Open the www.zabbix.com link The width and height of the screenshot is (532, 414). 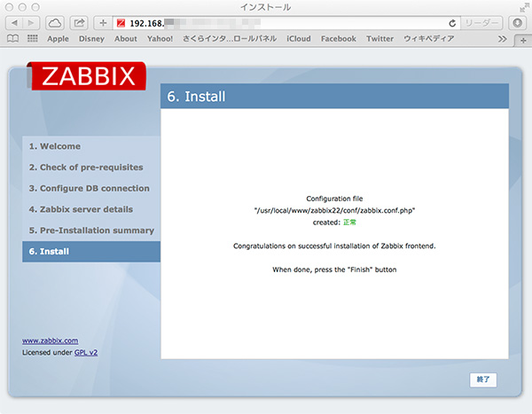point(50,340)
